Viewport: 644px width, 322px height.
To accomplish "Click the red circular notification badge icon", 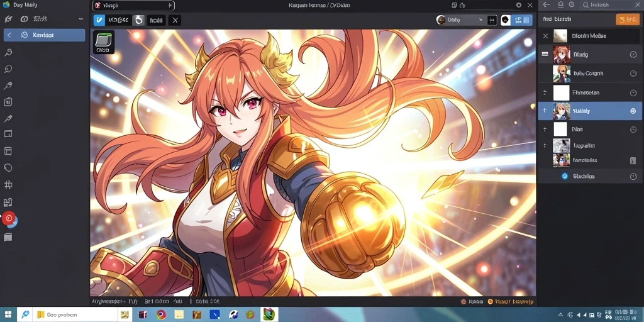I will [8, 218].
